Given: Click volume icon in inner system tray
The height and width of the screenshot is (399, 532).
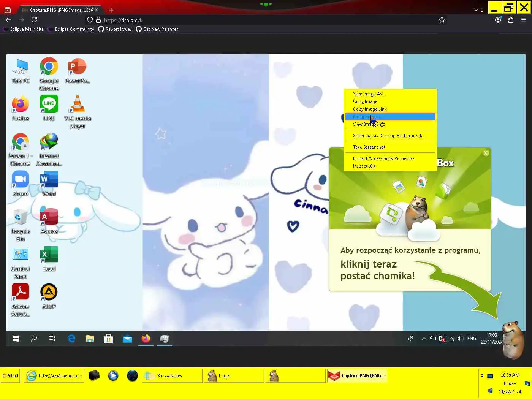Looking at the screenshot, I should coord(460,339).
